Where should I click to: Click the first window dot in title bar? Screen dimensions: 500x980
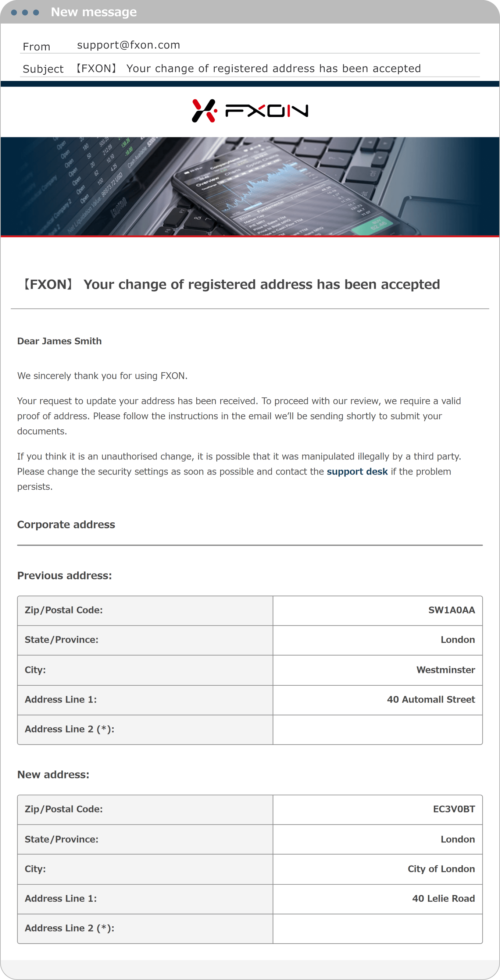[14, 13]
